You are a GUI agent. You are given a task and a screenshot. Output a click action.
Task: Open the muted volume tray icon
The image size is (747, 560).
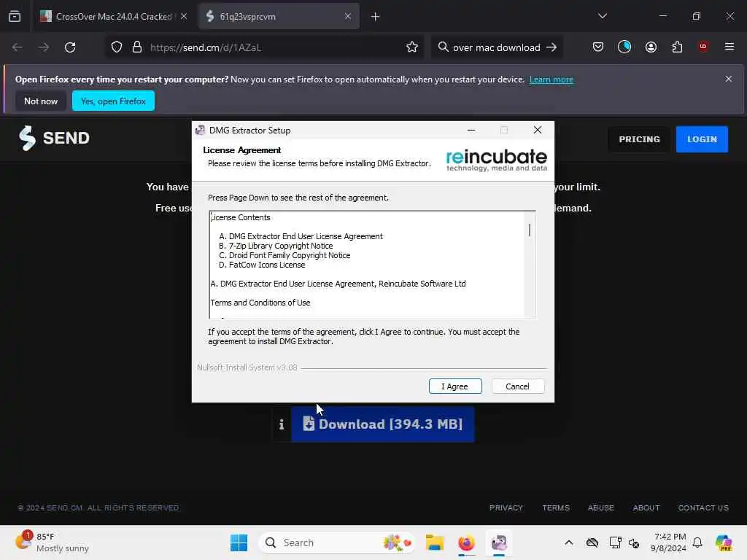click(634, 542)
